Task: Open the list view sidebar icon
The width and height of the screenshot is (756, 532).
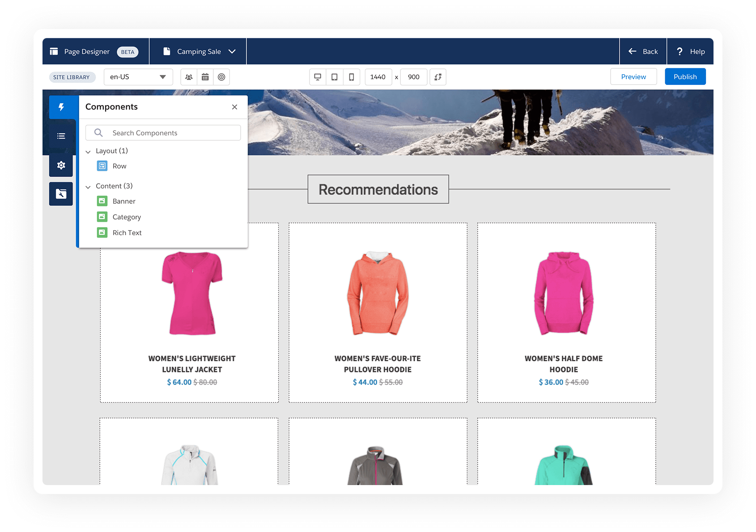Action: (x=61, y=136)
